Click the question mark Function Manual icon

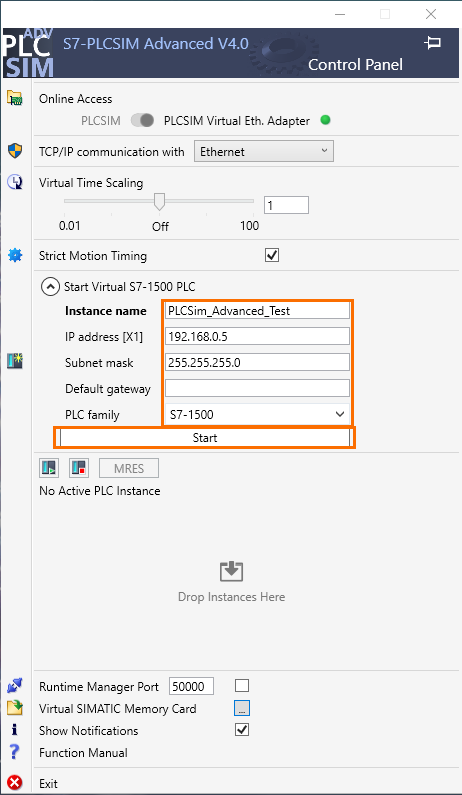click(x=15, y=752)
